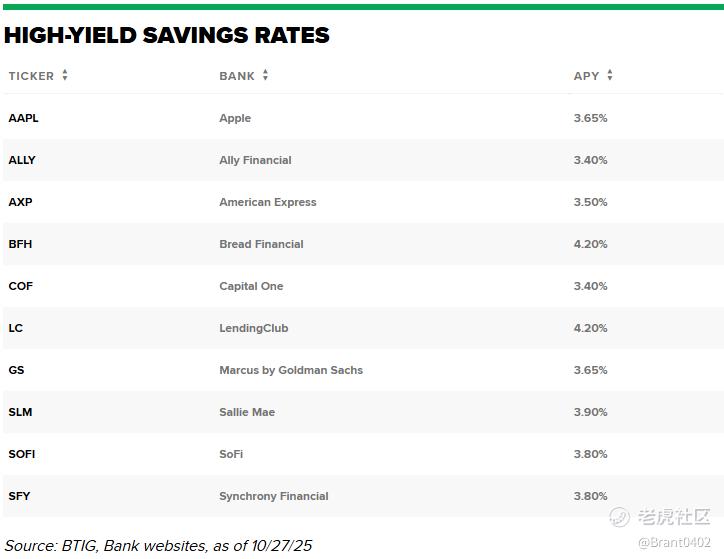Click Synchrony Financial bank name

[x=274, y=496]
